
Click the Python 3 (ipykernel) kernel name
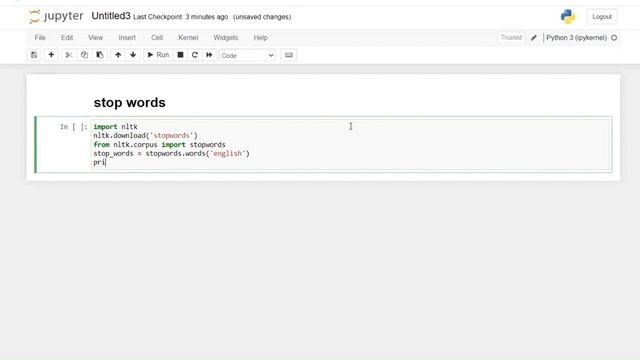(x=576, y=38)
